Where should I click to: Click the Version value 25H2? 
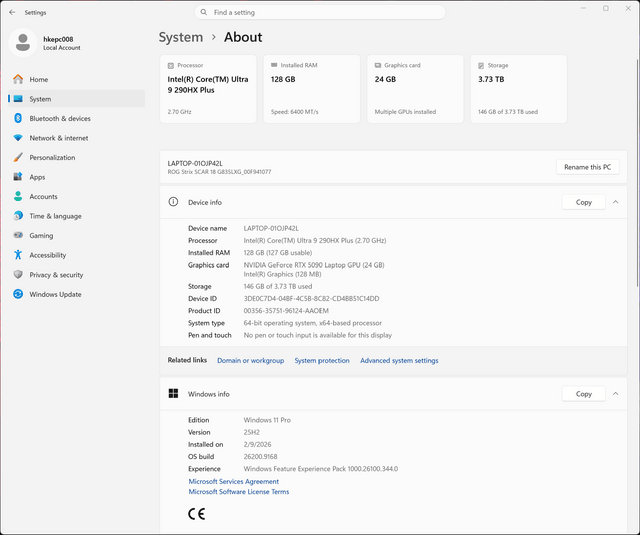pos(251,432)
